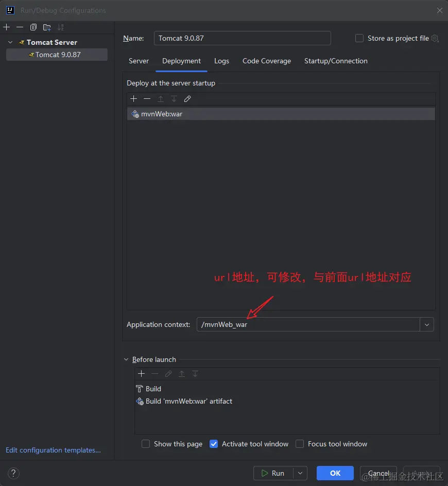Open Edit configuration templates link

point(54,450)
